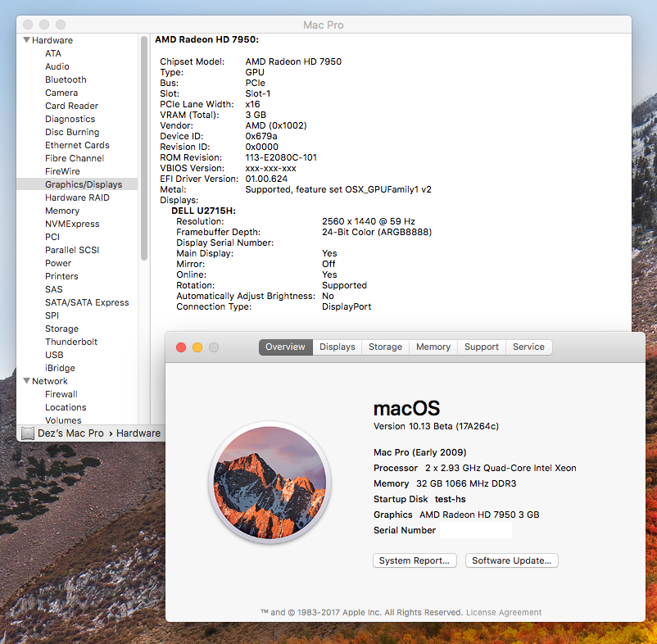657x644 pixels.
Task: Switch to the Support tab
Action: 482,347
